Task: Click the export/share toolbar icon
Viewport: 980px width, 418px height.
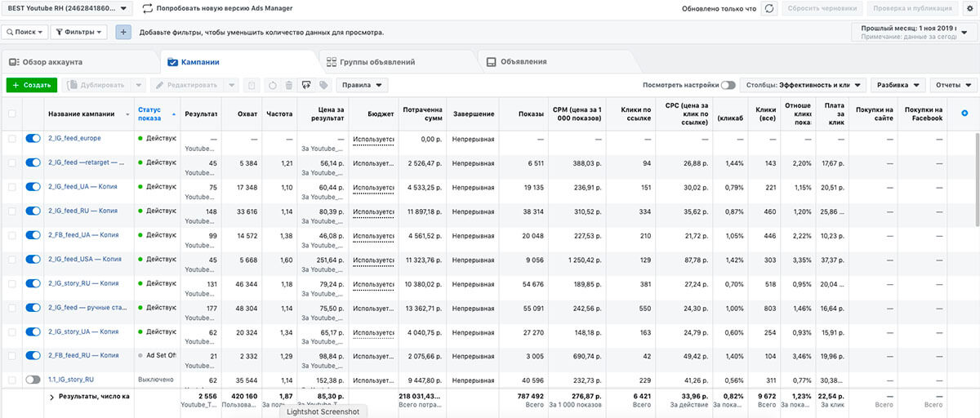Action: coord(307,85)
